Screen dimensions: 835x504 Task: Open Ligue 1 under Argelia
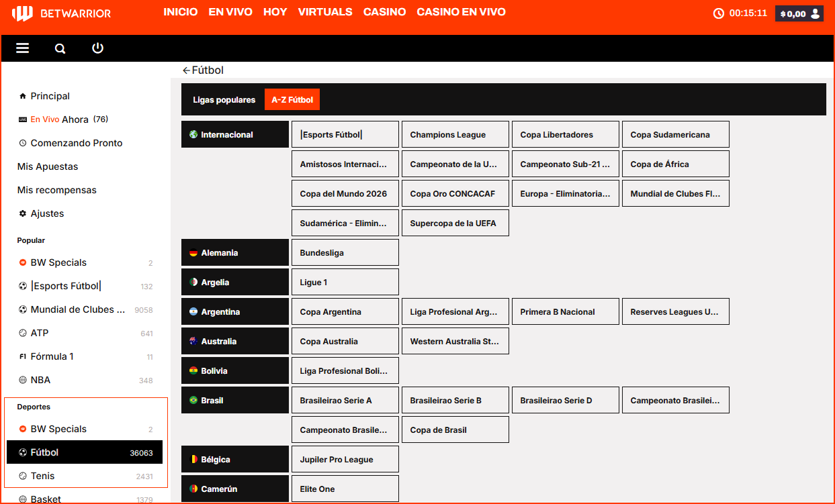click(345, 282)
